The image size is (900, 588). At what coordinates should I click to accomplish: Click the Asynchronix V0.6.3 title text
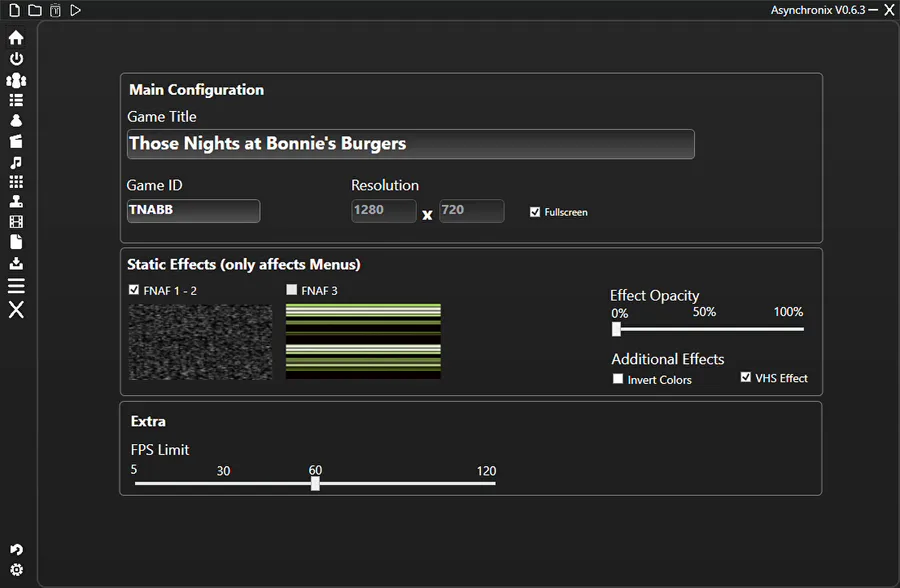pos(817,10)
